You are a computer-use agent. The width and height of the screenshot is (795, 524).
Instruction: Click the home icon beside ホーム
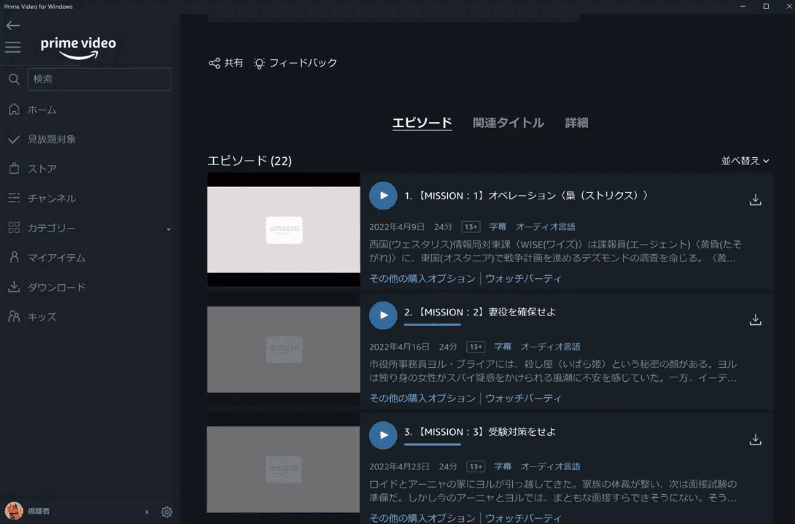(x=14, y=109)
